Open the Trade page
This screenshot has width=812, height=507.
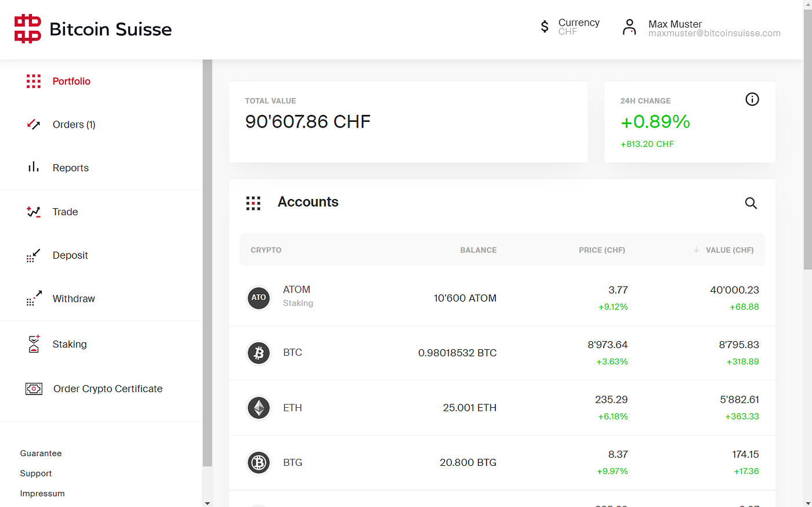(x=65, y=212)
